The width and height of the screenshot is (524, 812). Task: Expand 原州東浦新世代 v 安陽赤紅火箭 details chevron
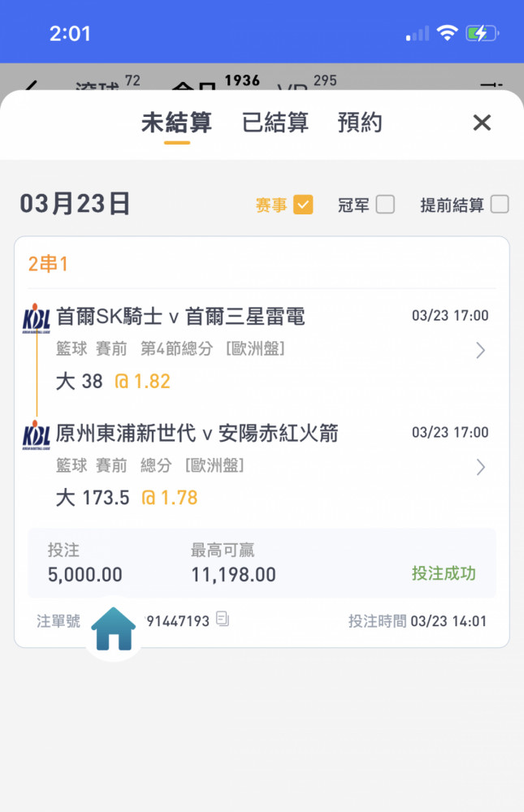coord(480,467)
